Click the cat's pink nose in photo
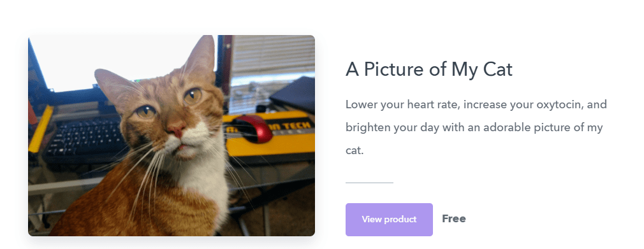Viewport: 644px width, 249px height. tap(177, 130)
